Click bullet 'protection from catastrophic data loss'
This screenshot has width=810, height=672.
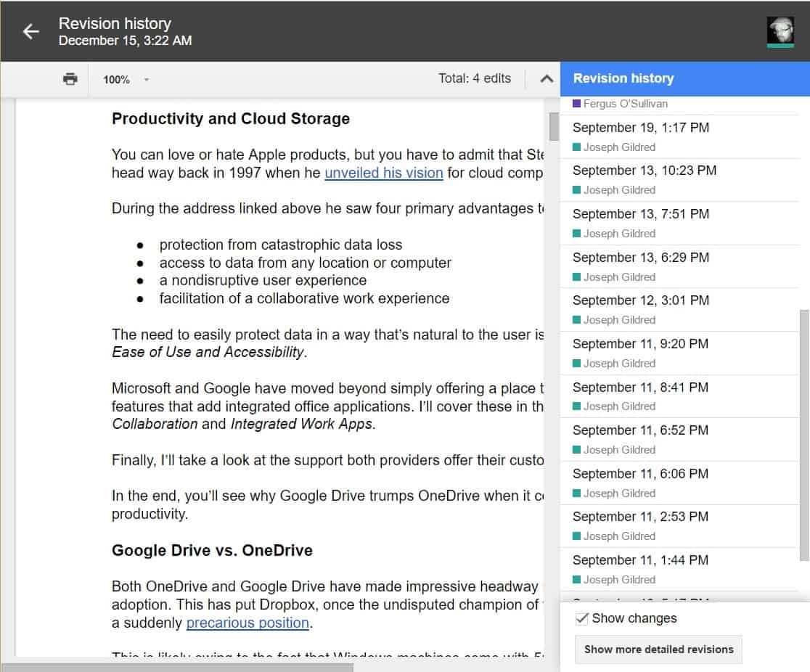click(280, 245)
